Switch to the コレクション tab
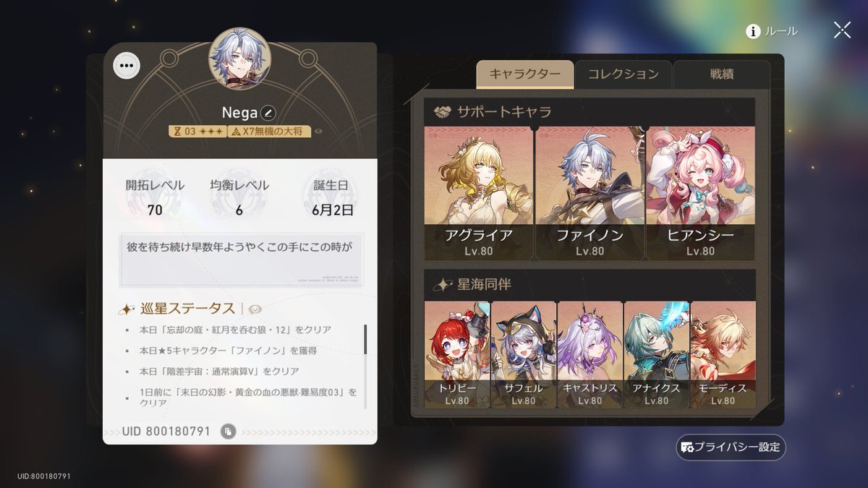The image size is (868, 488). tap(623, 74)
